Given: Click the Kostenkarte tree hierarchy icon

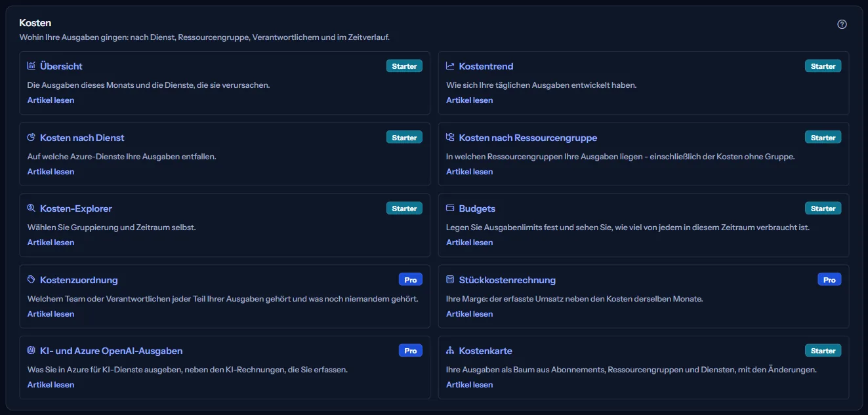Looking at the screenshot, I should [450, 350].
